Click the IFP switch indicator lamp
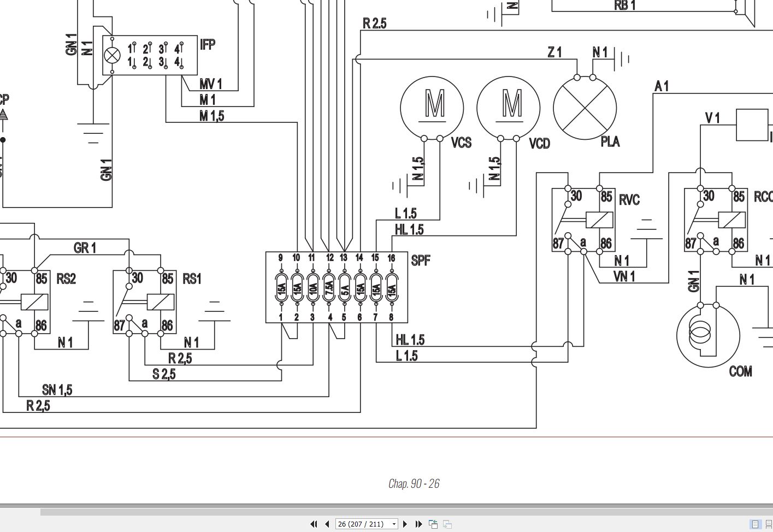Screen dimensions: 773x532 point(113,56)
